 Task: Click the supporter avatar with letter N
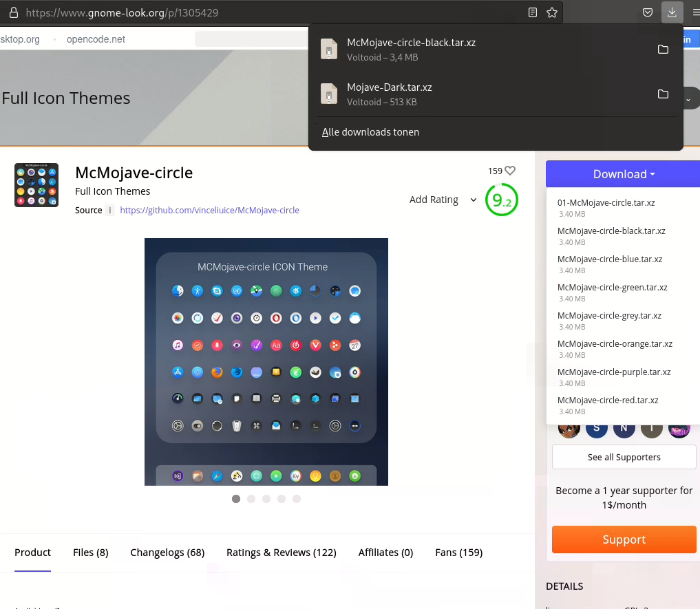pyautogui.click(x=624, y=430)
